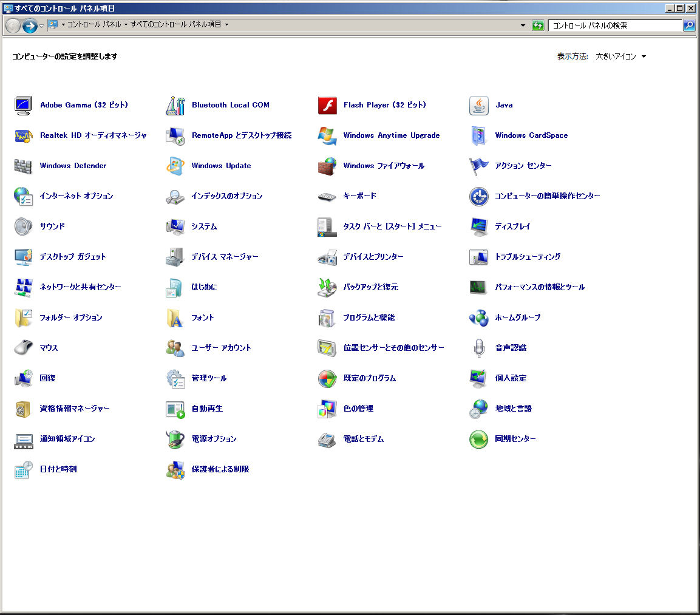Viewport: 700px width, 615px height.
Task: Open the フォルダー オプション link
Action: (x=71, y=318)
